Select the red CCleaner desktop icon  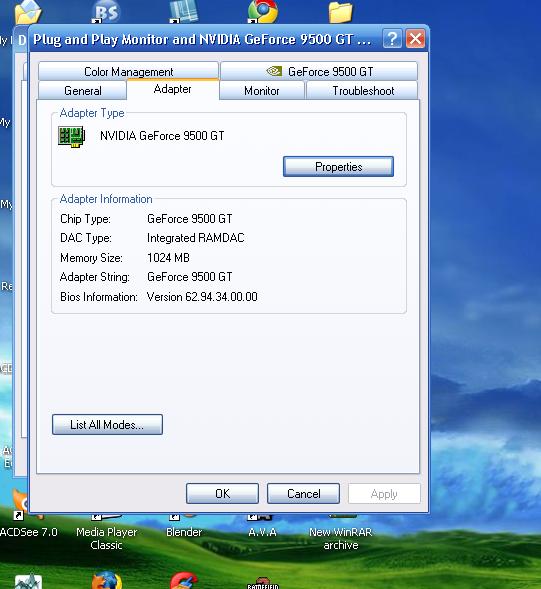tap(184, 581)
